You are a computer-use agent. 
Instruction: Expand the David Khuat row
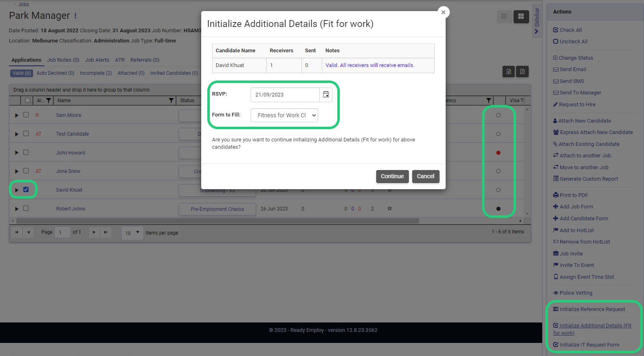[x=17, y=190]
